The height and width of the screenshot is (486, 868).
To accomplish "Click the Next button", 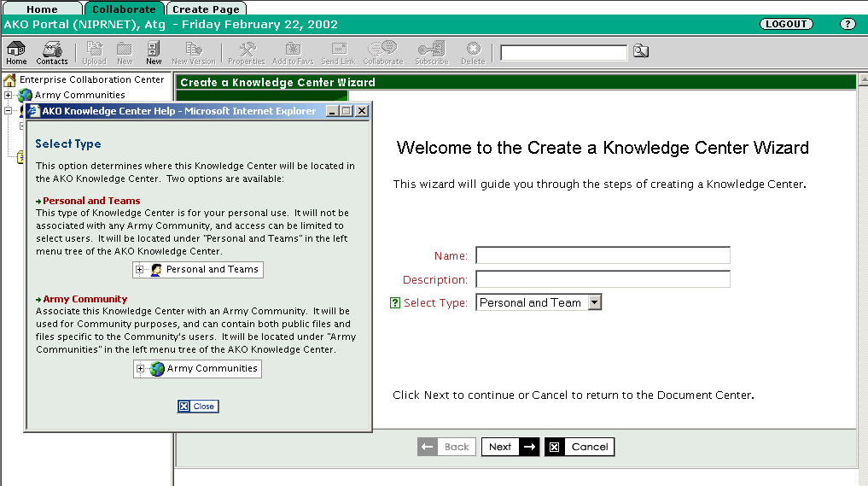I will click(x=510, y=447).
